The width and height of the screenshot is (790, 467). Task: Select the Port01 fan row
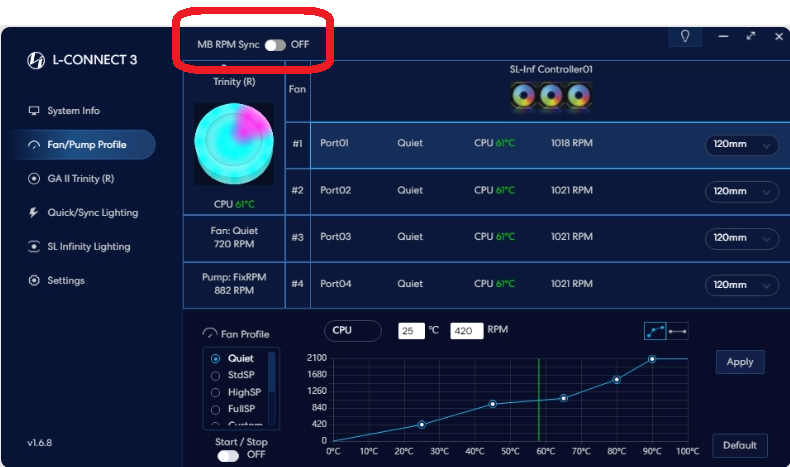(x=550, y=145)
